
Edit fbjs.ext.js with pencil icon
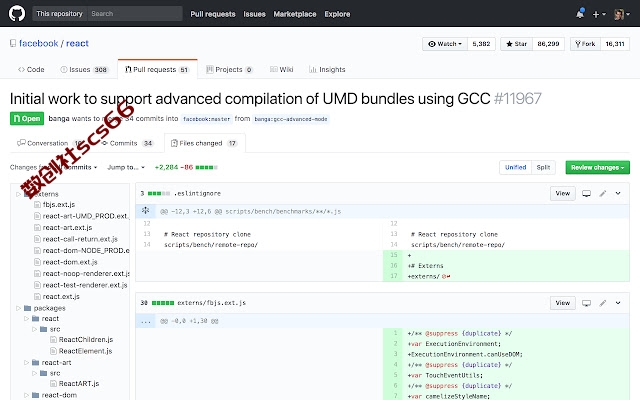tap(603, 303)
